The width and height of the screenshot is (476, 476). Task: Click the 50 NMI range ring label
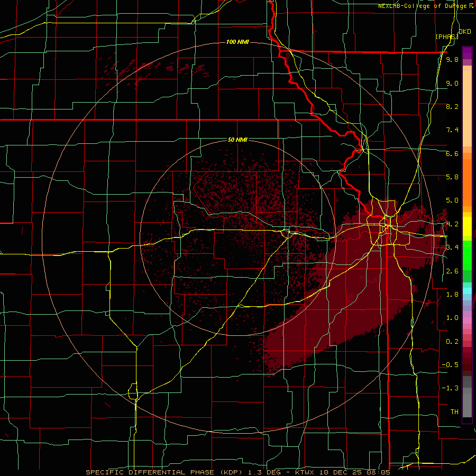click(237, 140)
